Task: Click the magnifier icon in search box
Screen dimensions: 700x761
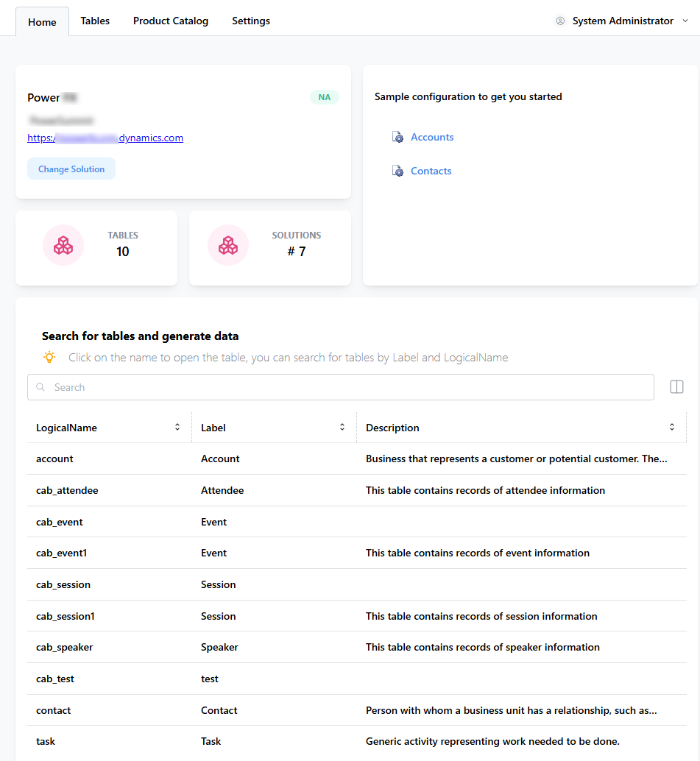Action: (x=40, y=387)
